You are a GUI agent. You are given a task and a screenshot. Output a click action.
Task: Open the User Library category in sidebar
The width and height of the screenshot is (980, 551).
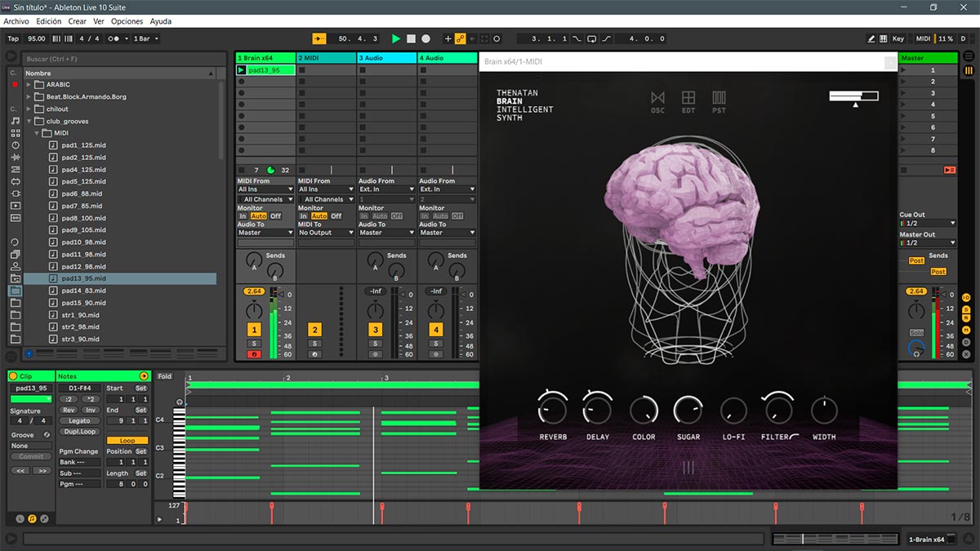coord(16,266)
